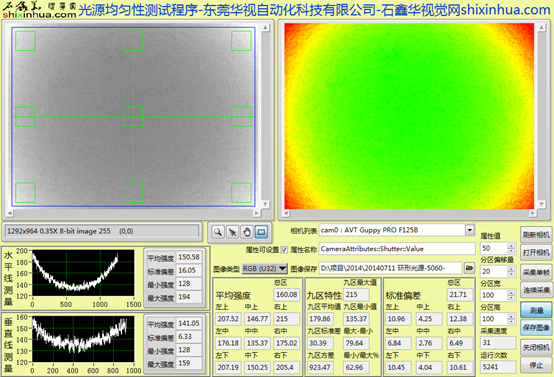Image resolution: width=554 pixels, height=377 pixels.
Task: Click the 保存图像 save image button
Action: point(536,328)
